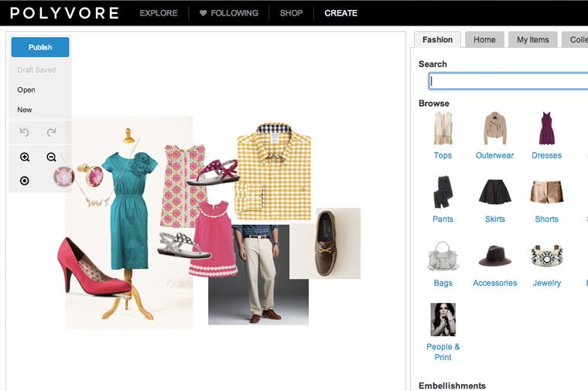Select the pink gemstone earrings

79,175
